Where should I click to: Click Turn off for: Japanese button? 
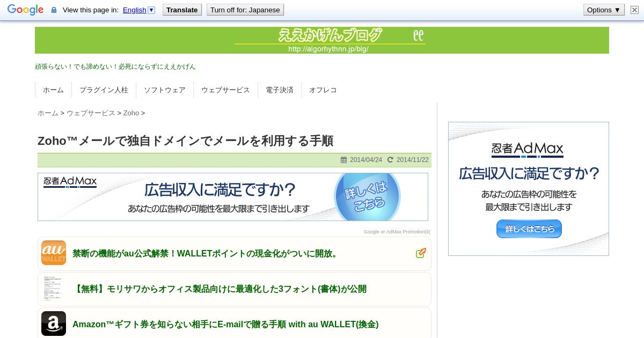pos(245,10)
